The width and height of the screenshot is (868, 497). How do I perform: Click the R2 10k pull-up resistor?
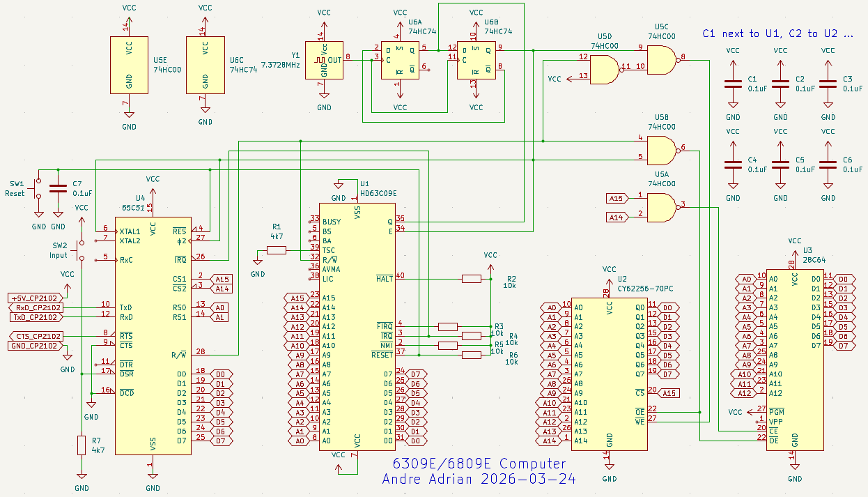[x=472, y=279]
